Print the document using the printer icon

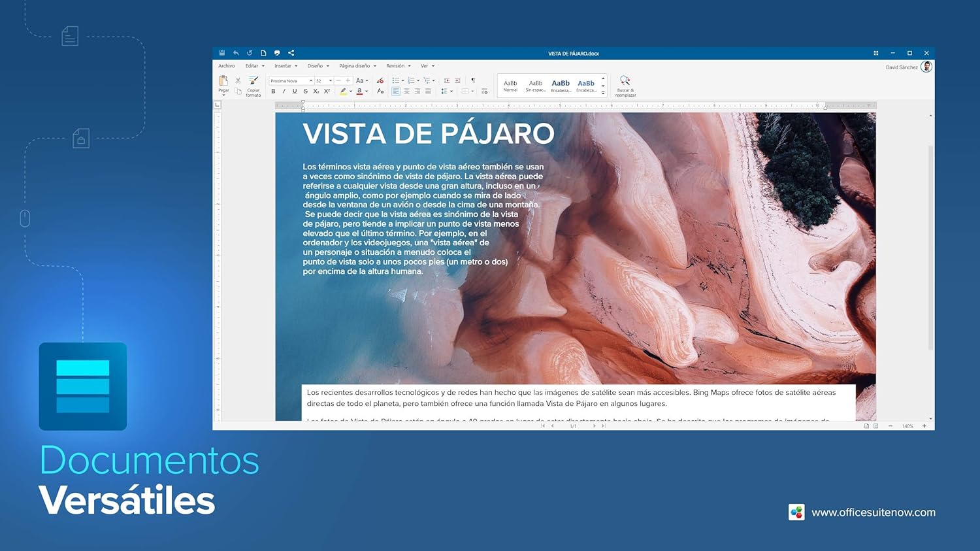(x=277, y=53)
